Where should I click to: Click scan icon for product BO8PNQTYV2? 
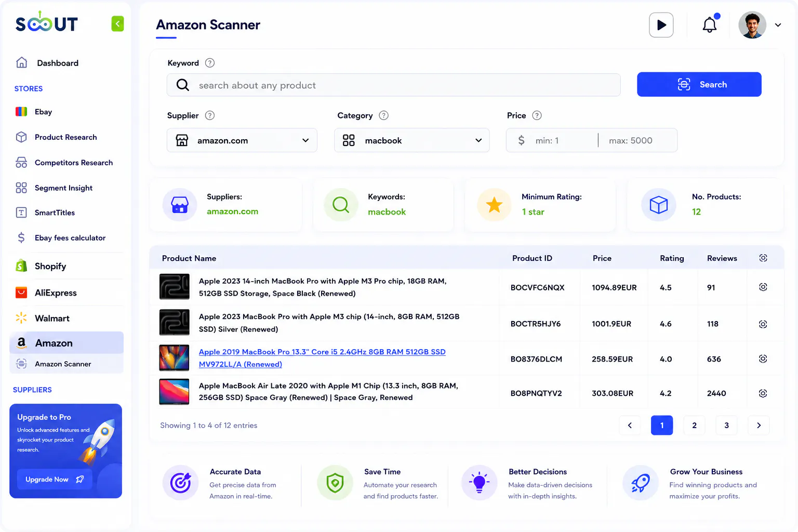pyautogui.click(x=763, y=393)
